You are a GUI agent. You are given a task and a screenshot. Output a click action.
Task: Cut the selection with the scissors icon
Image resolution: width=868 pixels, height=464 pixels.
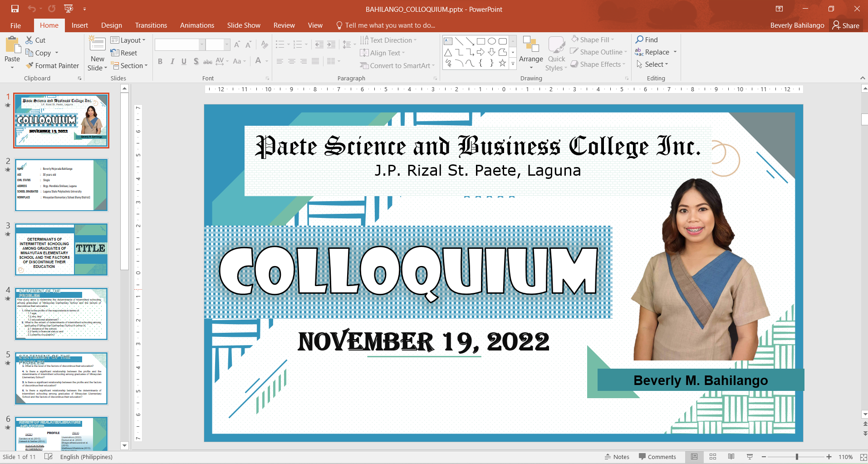pyautogui.click(x=29, y=40)
